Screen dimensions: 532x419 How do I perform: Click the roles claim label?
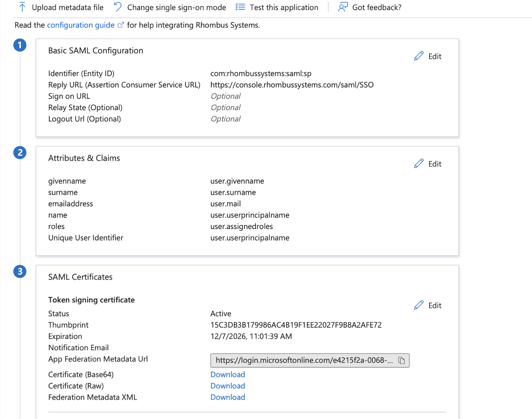(56, 226)
